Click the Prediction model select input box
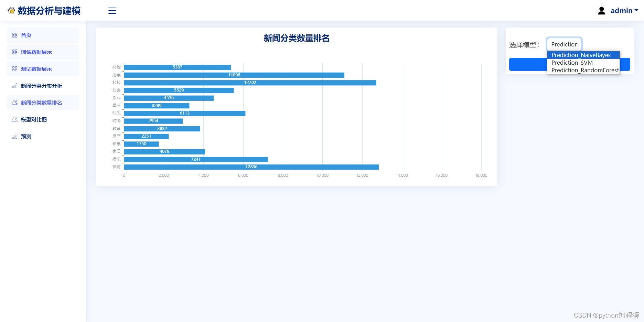 (564, 44)
